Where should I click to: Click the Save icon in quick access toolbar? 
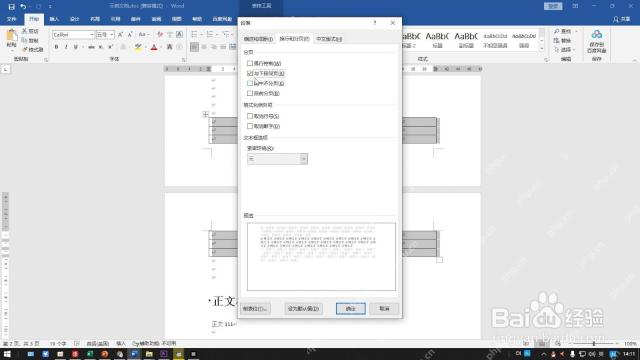coord(11,7)
